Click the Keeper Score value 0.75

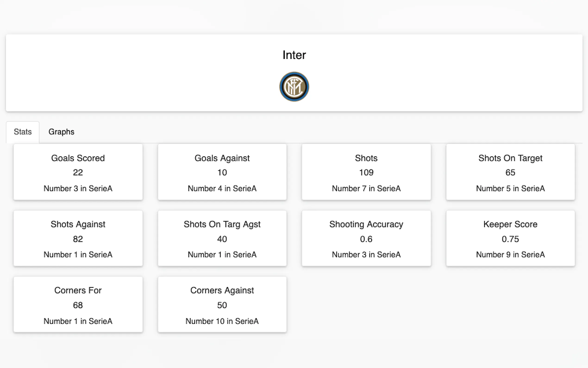510,239
